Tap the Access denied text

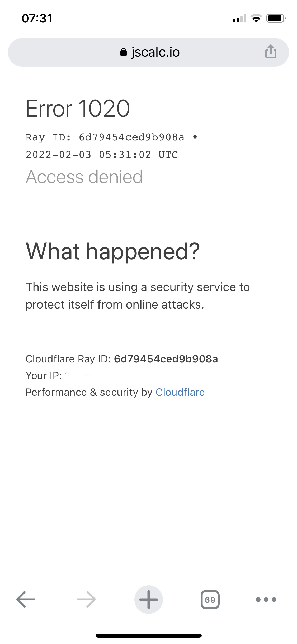tap(84, 177)
